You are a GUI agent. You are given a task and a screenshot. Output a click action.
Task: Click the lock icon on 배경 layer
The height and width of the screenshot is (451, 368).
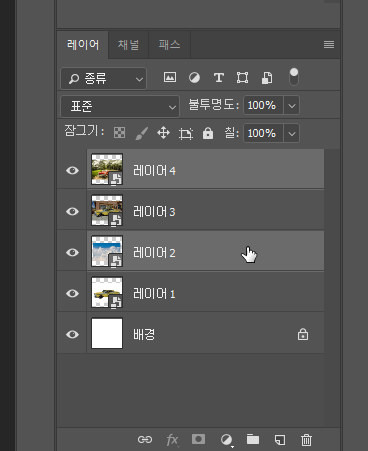(x=303, y=334)
